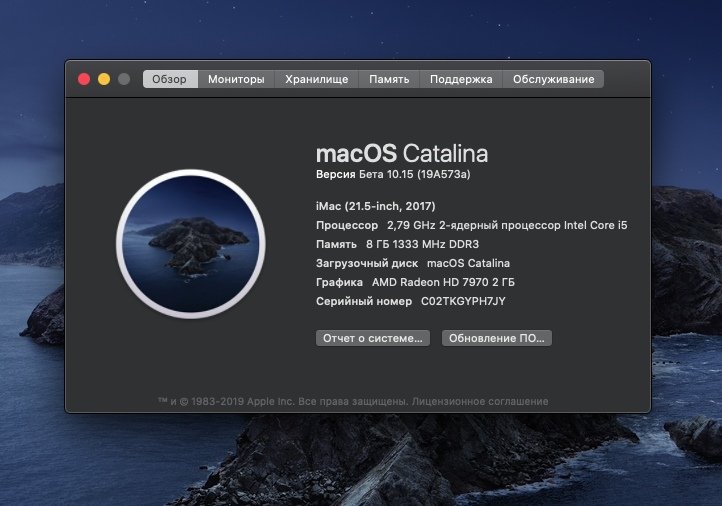Click the Apple copyright 1983-2019 text
Viewport: 722px width, 506px height.
coord(283,401)
